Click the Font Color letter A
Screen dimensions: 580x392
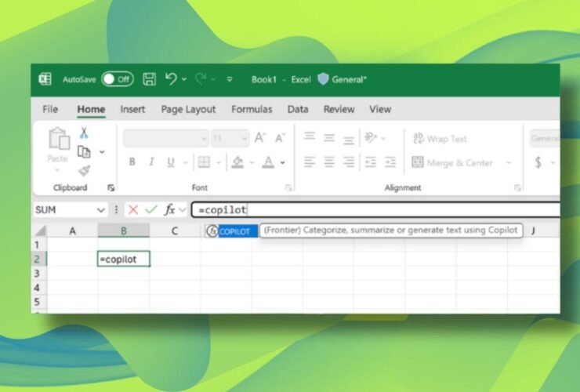pos(268,162)
